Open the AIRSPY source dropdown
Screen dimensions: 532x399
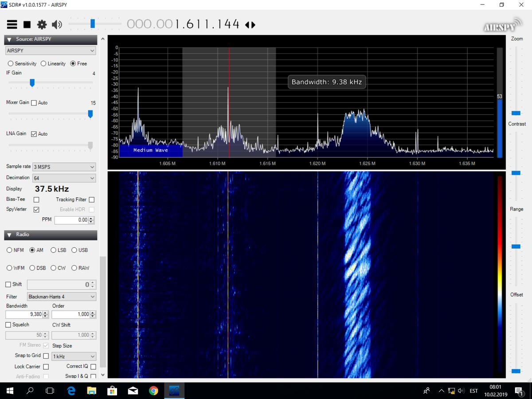click(x=51, y=51)
